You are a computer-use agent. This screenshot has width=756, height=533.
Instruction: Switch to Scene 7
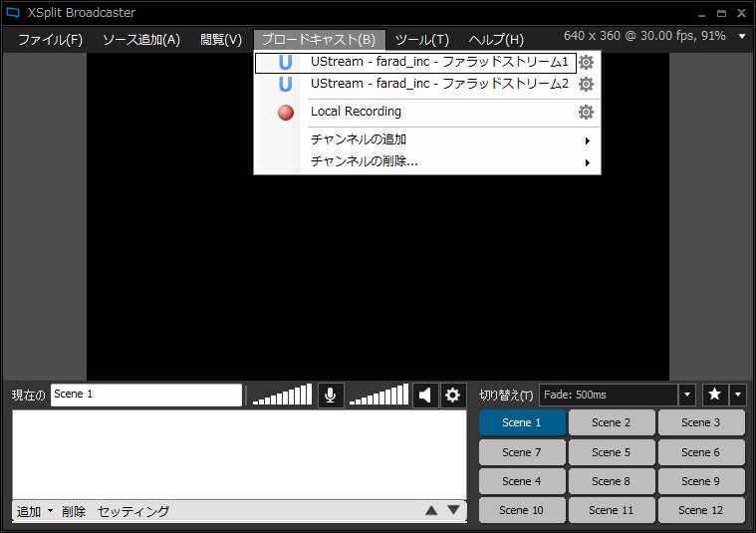pos(522,452)
